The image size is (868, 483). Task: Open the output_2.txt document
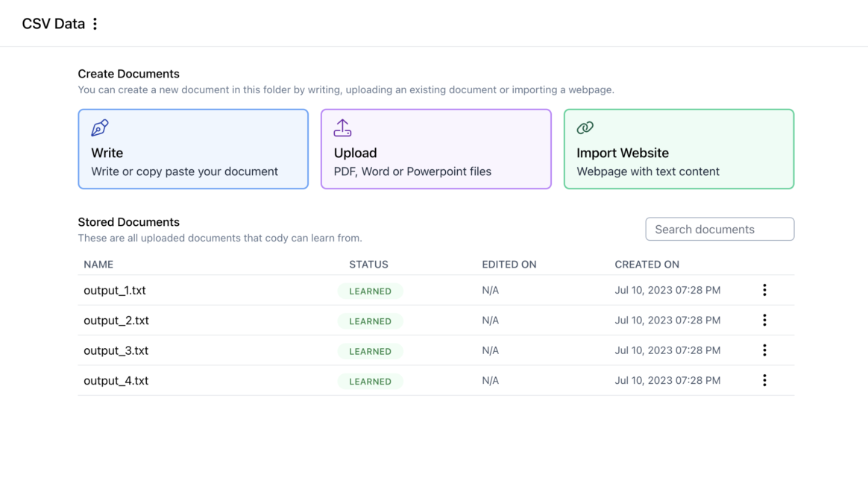tap(116, 321)
